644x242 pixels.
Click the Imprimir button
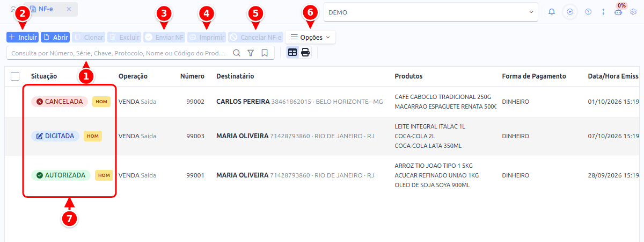point(206,37)
